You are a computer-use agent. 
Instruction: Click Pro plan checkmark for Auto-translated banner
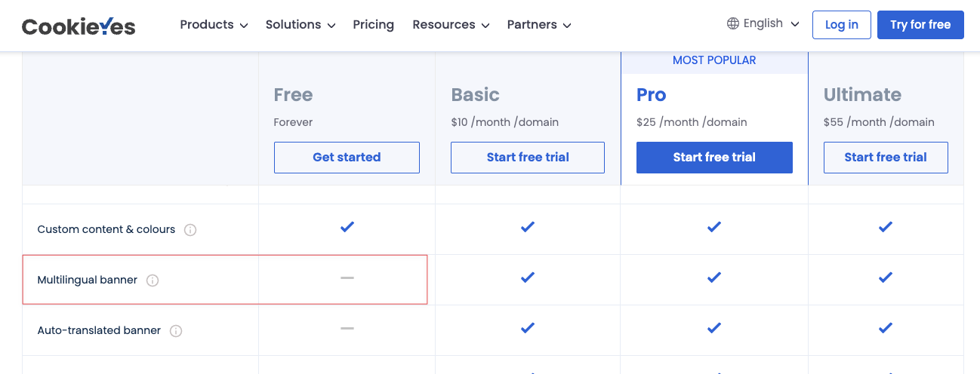click(714, 328)
